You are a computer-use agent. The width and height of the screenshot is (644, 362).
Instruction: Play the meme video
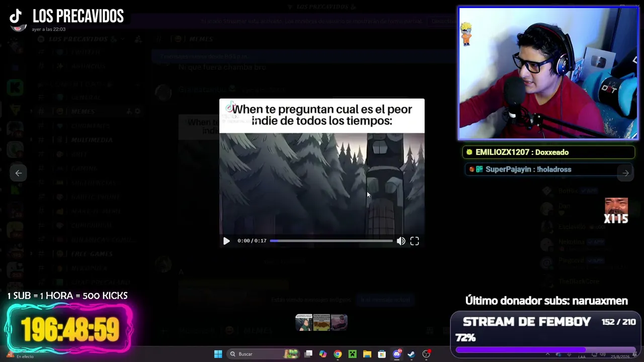(x=226, y=241)
